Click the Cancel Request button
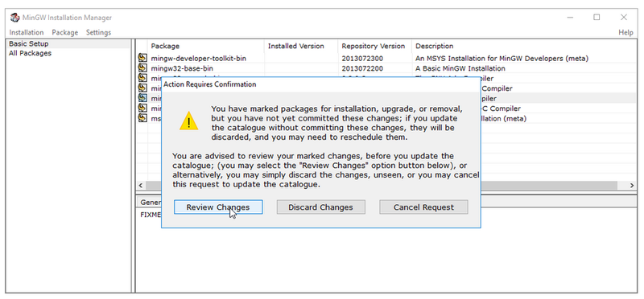The height and width of the screenshot is (299, 644). [423, 207]
